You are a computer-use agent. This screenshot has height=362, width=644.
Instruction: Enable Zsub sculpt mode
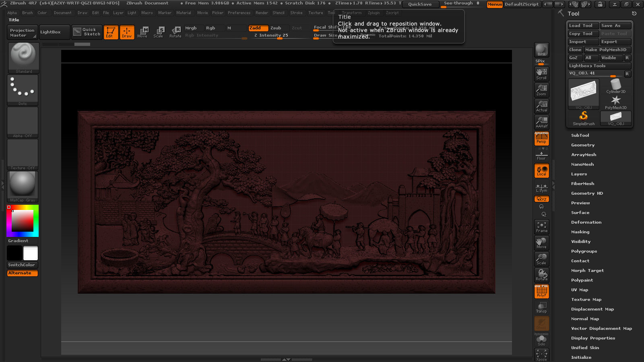pyautogui.click(x=279, y=28)
